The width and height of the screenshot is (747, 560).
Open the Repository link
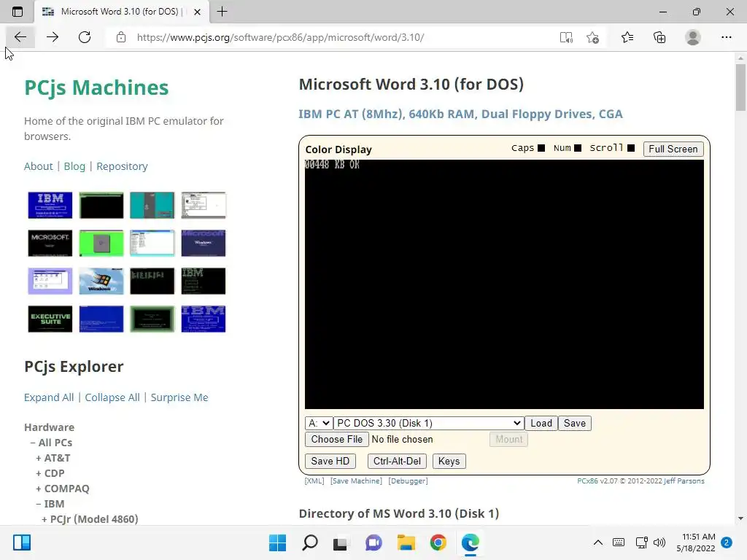[122, 166]
